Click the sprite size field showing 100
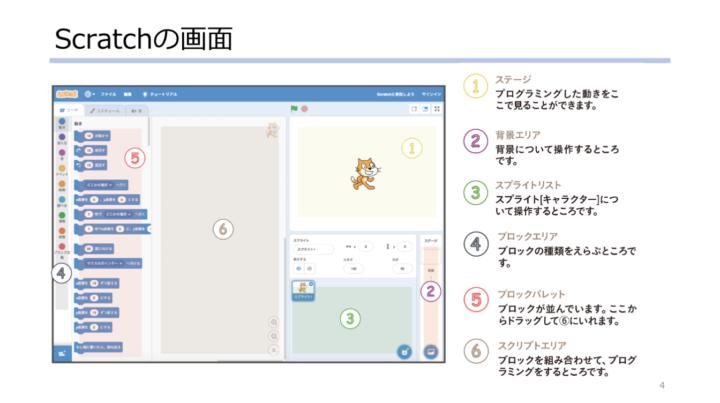Screen dimensions: 720x403 [x=354, y=269]
